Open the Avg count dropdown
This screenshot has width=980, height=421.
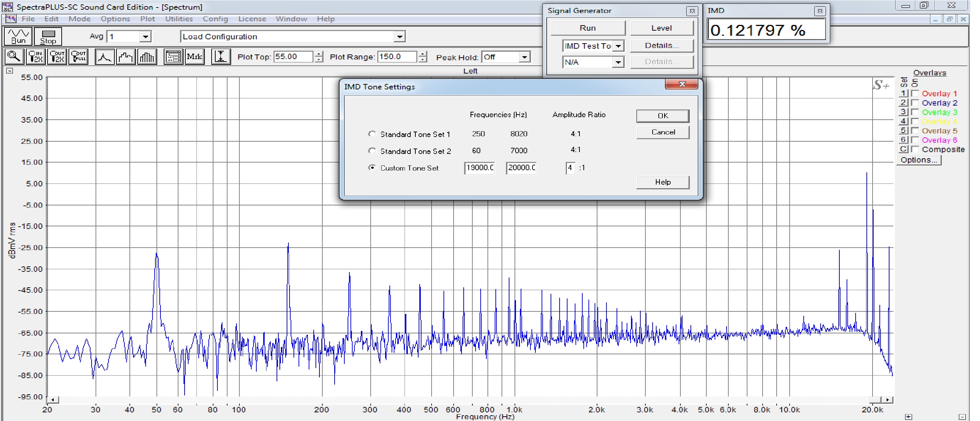click(145, 36)
